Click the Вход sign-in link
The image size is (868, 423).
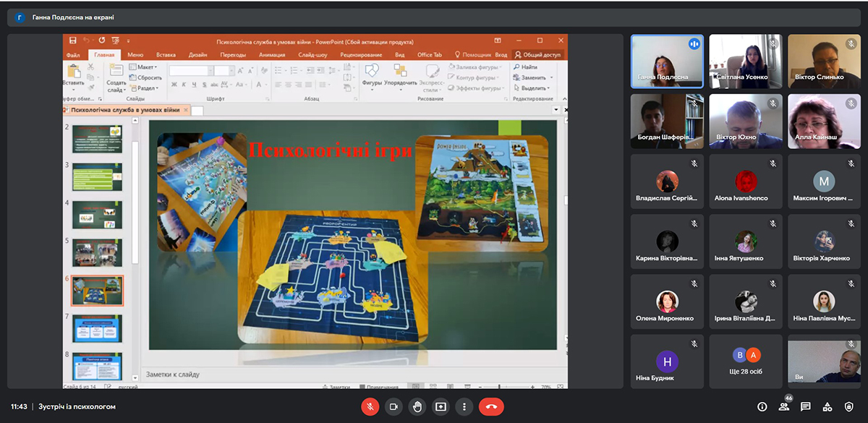pyautogui.click(x=501, y=55)
